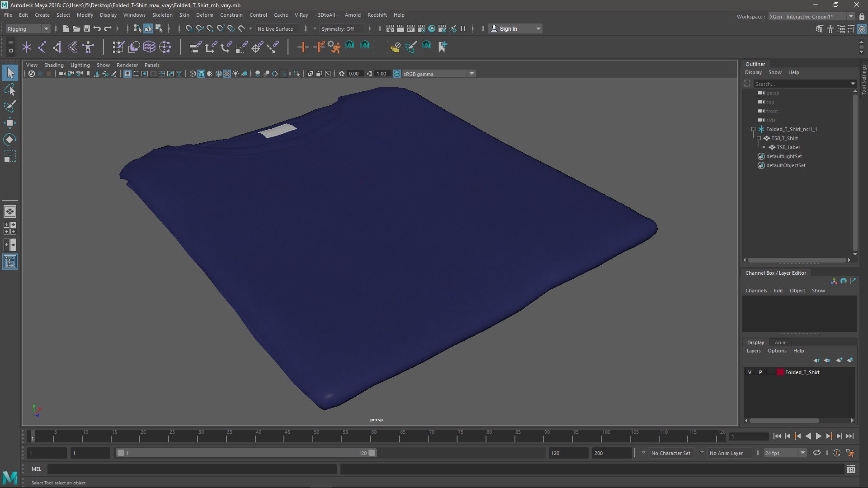Select the arrow Select tool
The height and width of the screenshot is (488, 868).
point(10,73)
